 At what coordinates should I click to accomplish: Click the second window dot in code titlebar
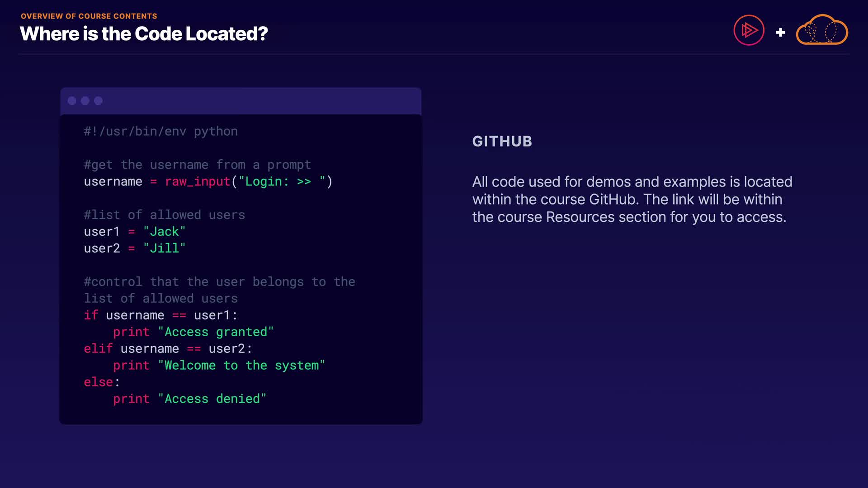(x=85, y=101)
